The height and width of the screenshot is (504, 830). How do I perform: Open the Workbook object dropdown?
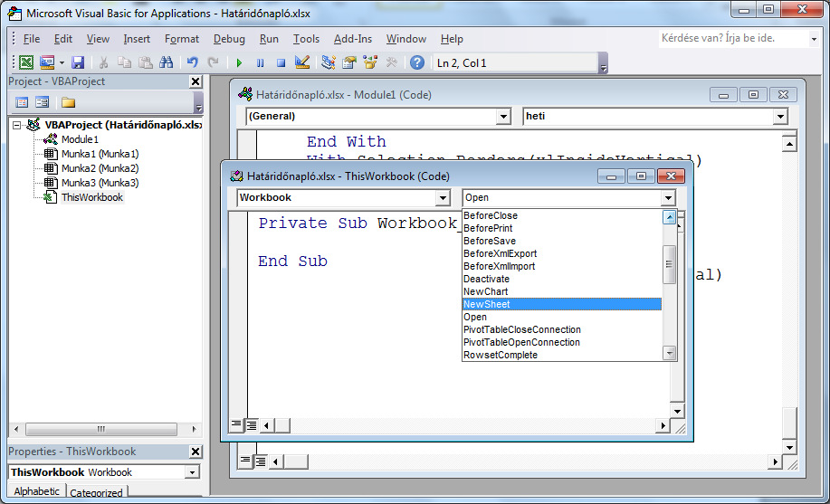pyautogui.click(x=443, y=198)
